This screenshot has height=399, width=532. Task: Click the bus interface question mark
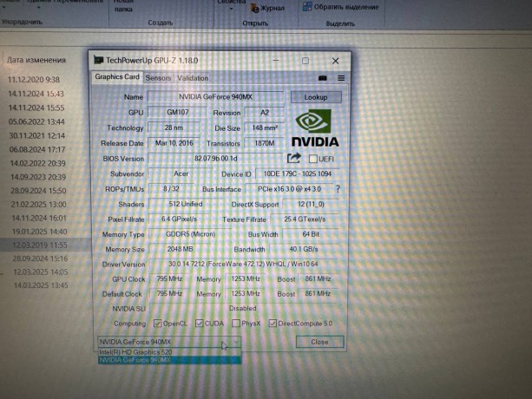[338, 188]
